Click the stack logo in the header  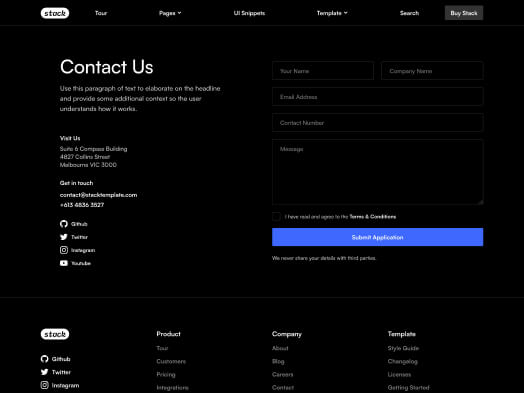pyautogui.click(x=55, y=13)
